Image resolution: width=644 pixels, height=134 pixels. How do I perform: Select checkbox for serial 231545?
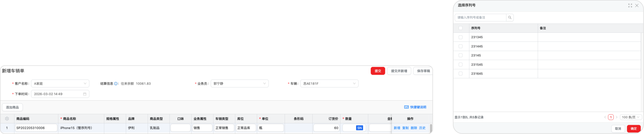461,65
